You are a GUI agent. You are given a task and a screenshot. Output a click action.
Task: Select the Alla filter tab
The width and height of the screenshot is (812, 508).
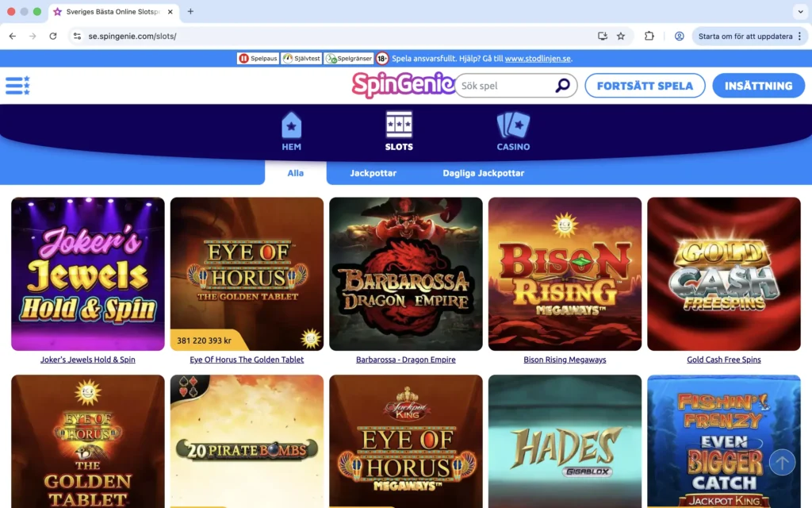(295, 172)
